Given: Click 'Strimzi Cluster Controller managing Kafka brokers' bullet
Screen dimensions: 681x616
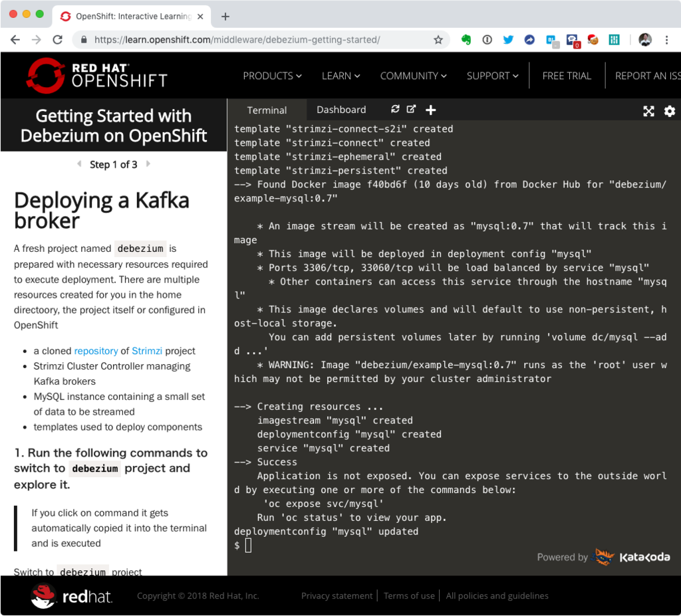Looking at the screenshot, I should coord(112,373).
